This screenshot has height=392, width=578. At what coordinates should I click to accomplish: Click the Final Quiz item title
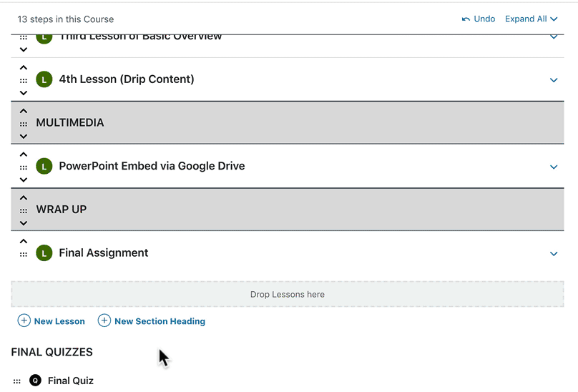click(71, 381)
